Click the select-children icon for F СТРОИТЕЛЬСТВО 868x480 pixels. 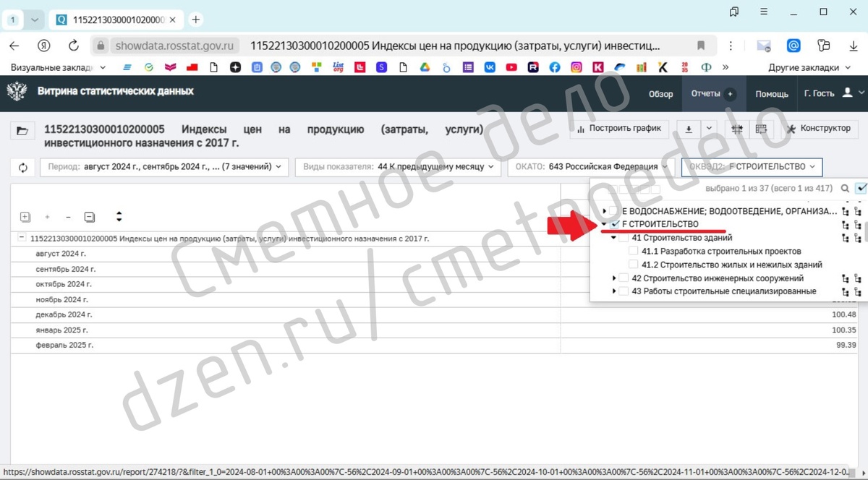845,224
